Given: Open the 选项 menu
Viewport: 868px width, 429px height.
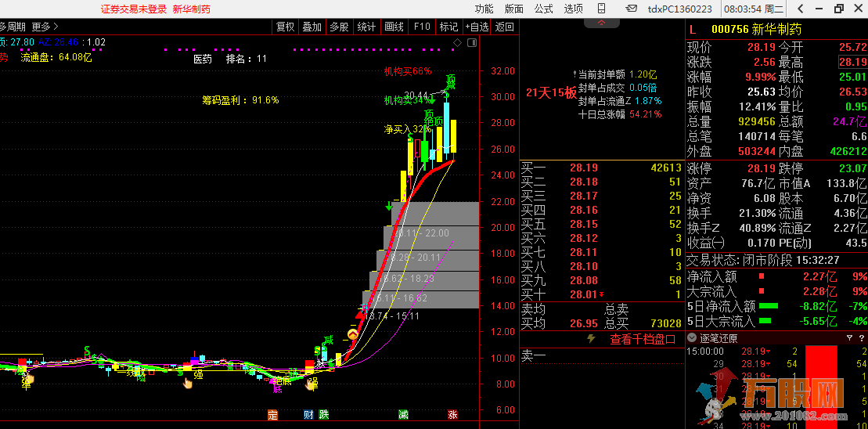Looking at the screenshot, I should click(x=574, y=9).
